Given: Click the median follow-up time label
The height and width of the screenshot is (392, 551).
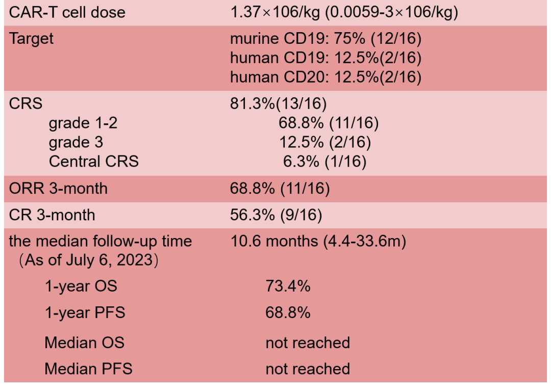Looking at the screenshot, I should [101, 241].
